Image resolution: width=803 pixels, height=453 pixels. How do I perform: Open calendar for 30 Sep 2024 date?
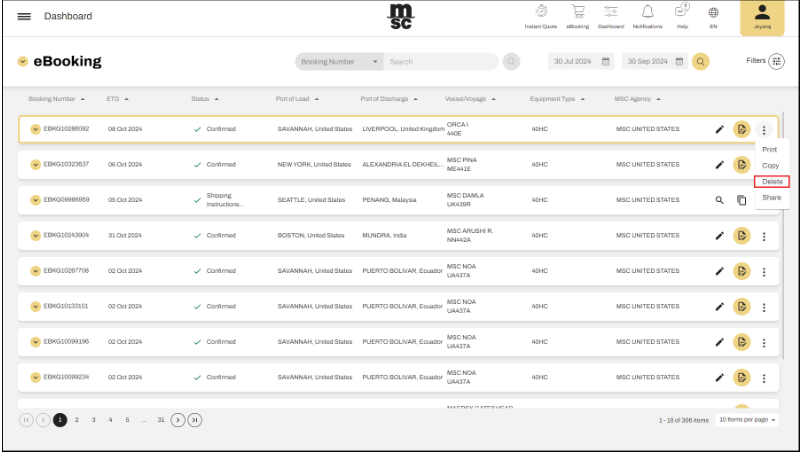680,61
